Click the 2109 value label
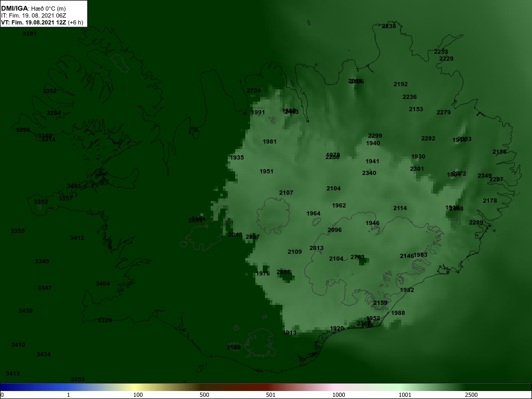 (295, 252)
